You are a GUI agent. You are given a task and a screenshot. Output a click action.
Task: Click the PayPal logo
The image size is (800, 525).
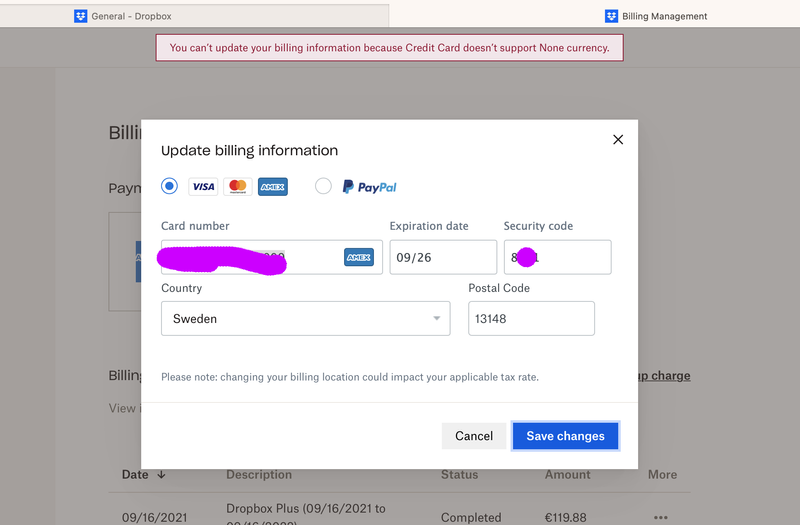[x=369, y=187]
